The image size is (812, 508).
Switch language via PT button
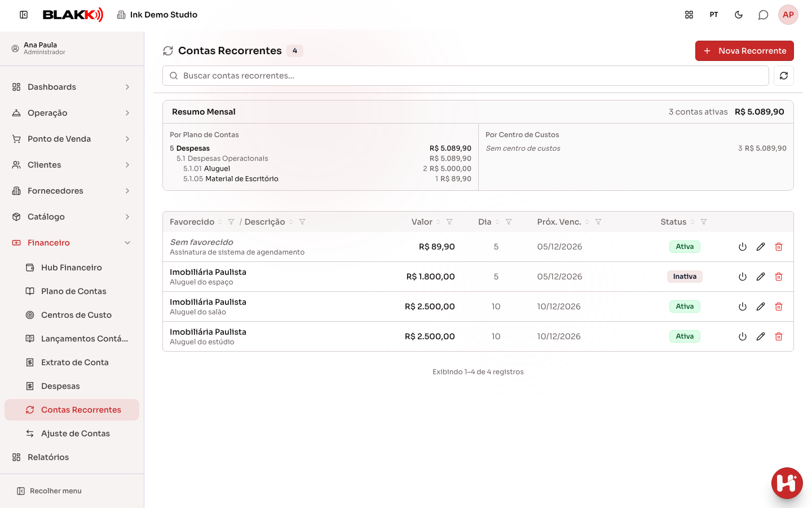[714, 15]
